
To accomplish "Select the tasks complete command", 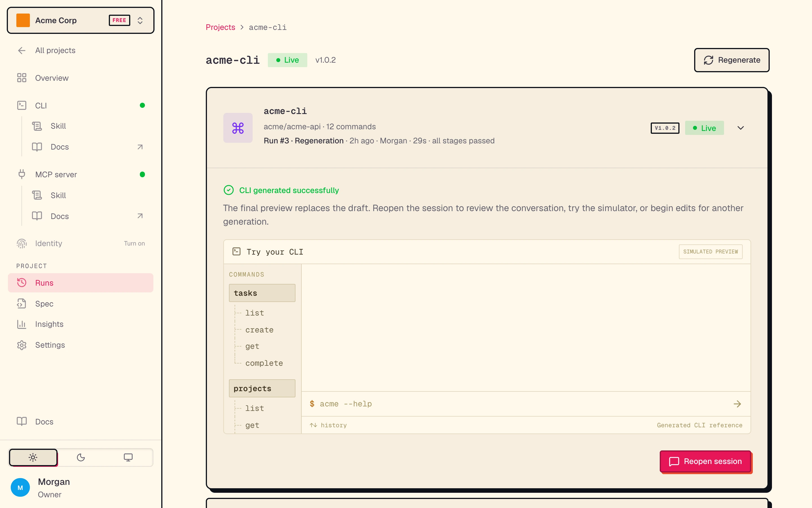I will 264,363.
